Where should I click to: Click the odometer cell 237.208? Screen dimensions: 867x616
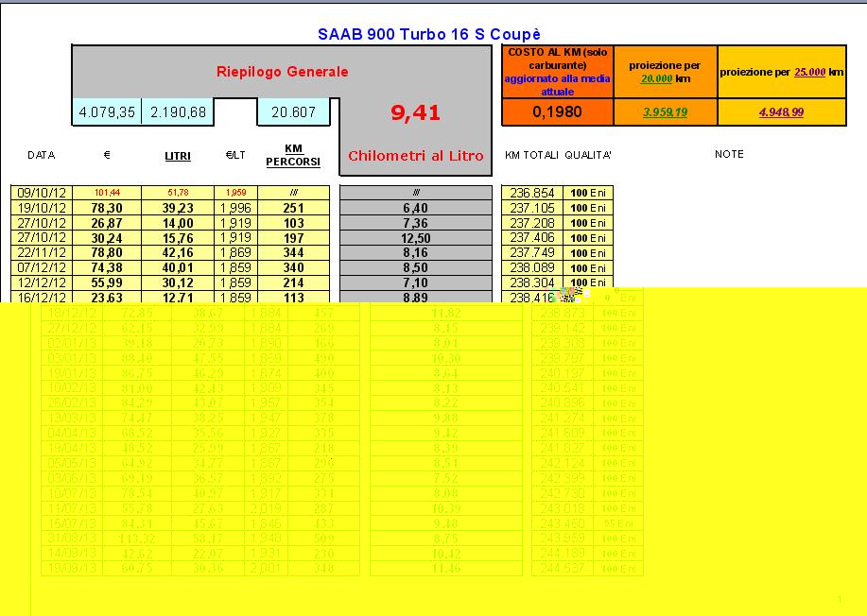coord(532,223)
